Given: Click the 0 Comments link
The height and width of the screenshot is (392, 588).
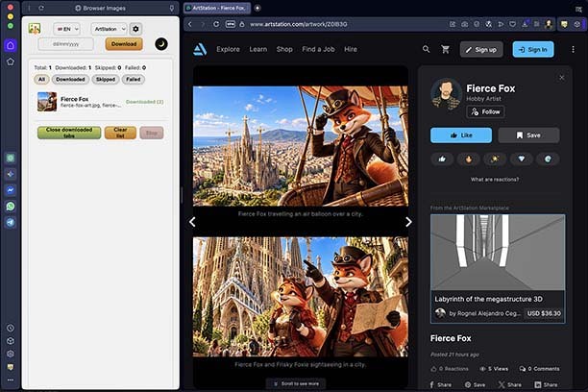Looking at the screenshot, I should (539, 369).
